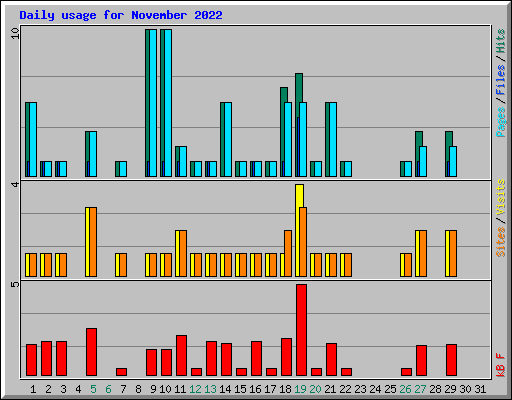
Task: Click the tallest red KB bar for day 19
Action: click(301, 330)
